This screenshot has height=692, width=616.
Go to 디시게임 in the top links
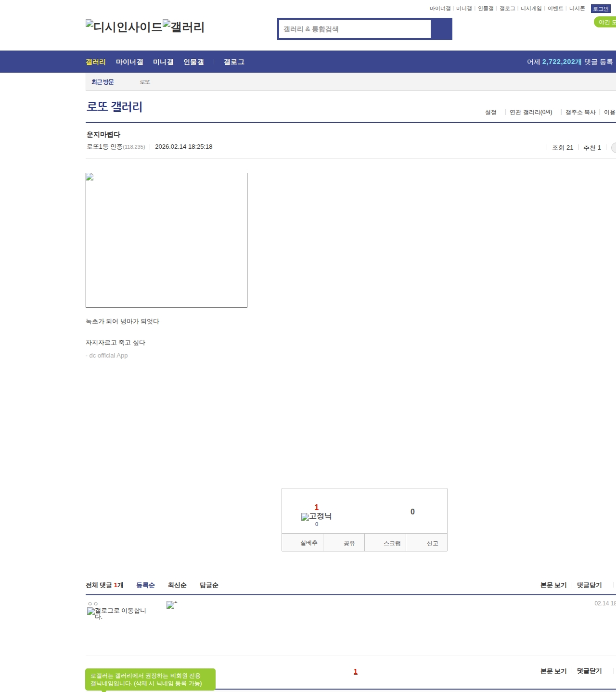coord(531,9)
